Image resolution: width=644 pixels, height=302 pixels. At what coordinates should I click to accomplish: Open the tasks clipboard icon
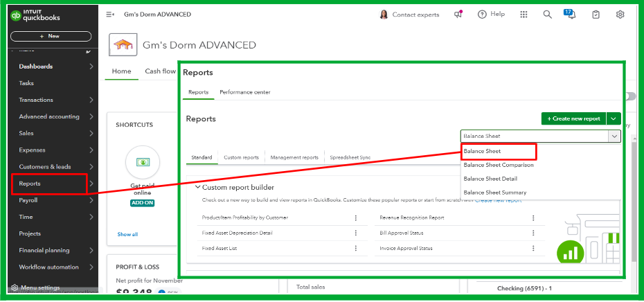pyautogui.click(x=596, y=15)
